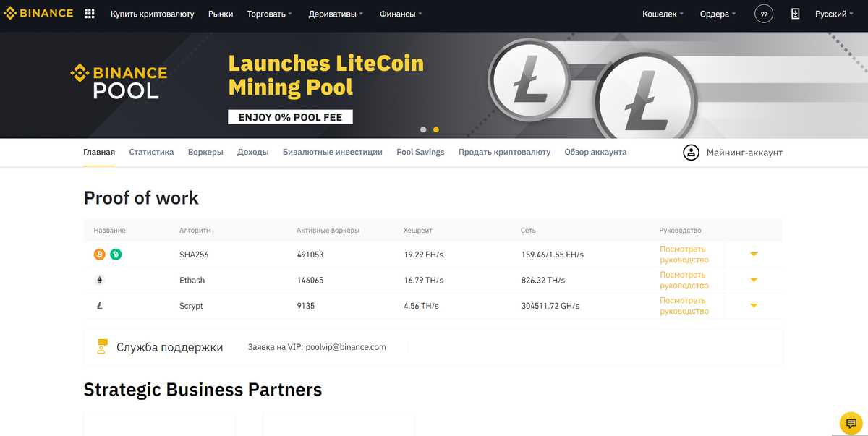Expand the Финансы dropdown menu

[401, 14]
